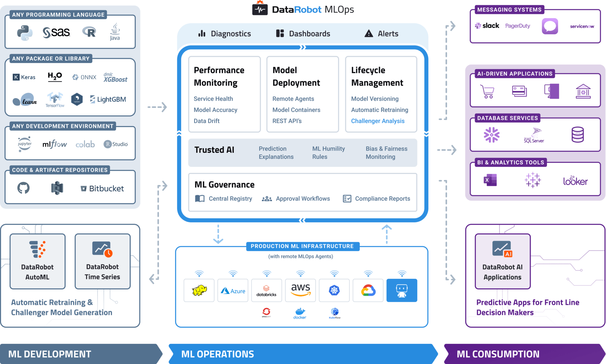
Task: Click the PagerDuty logo
Action: (518, 26)
